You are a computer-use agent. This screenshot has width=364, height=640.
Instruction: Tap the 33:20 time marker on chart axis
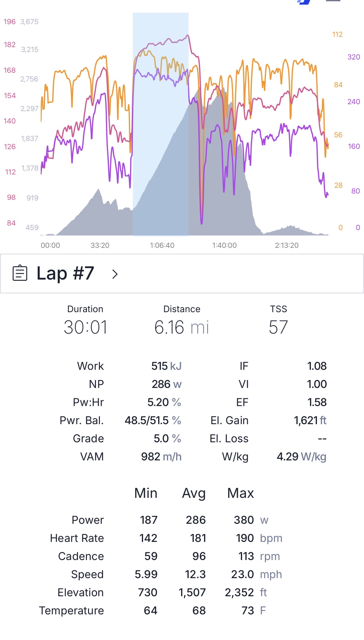point(100,245)
